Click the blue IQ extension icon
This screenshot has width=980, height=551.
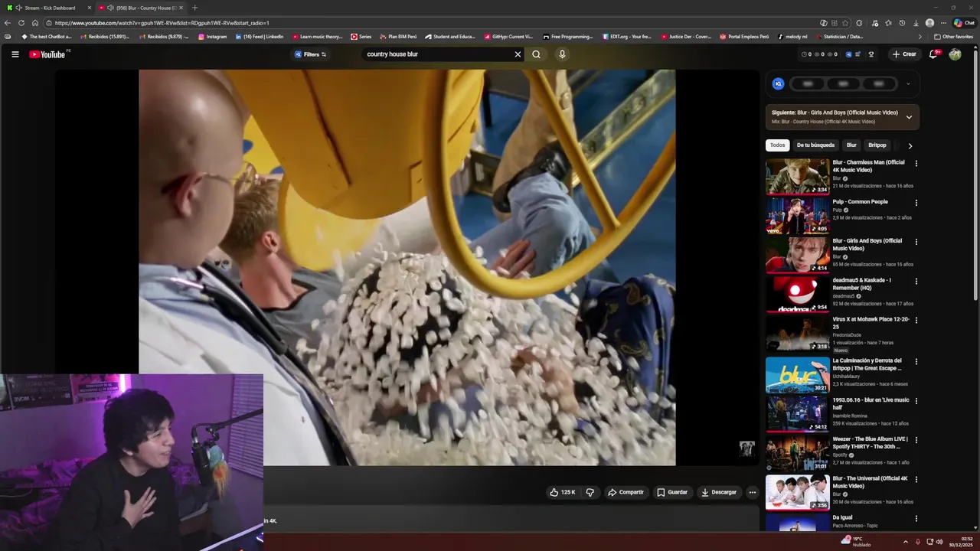(x=778, y=84)
